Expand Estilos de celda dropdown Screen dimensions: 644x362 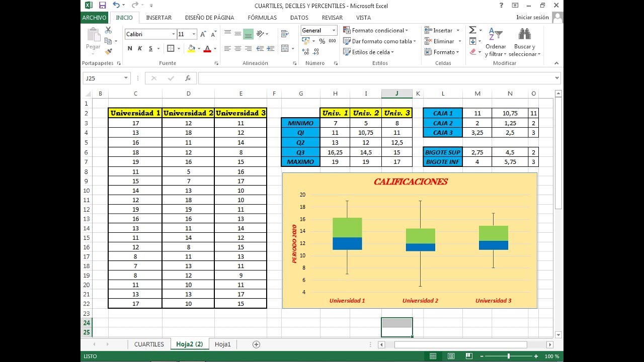[x=392, y=52]
